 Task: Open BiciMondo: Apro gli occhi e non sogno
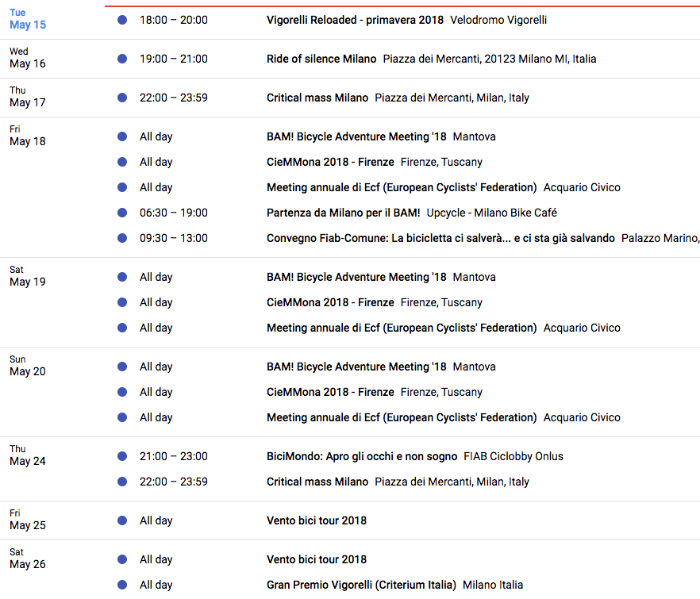(x=362, y=457)
